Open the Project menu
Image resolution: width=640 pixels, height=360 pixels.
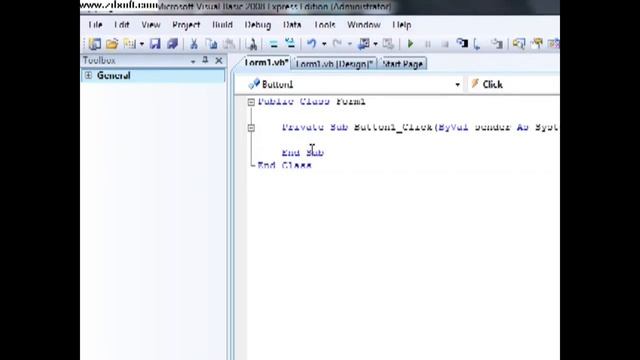[x=186, y=25]
